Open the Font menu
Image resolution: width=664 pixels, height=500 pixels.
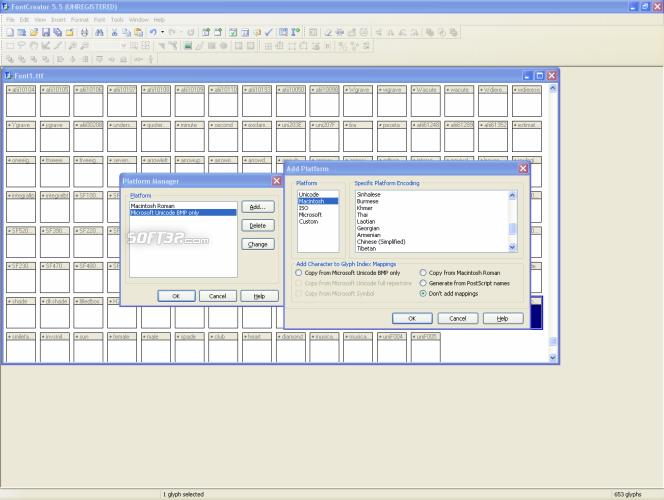(100, 20)
